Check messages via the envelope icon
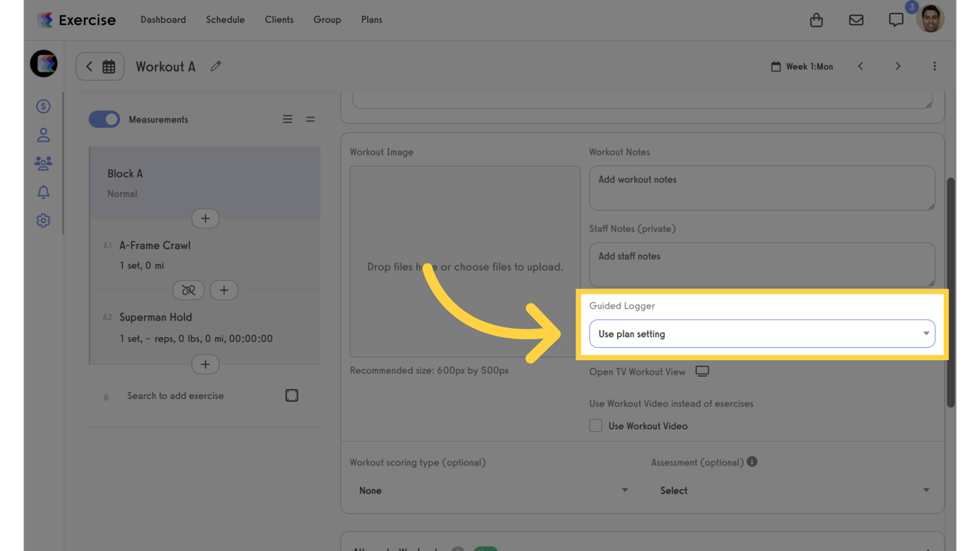Screen dimensions: 980x551 click(x=856, y=19)
